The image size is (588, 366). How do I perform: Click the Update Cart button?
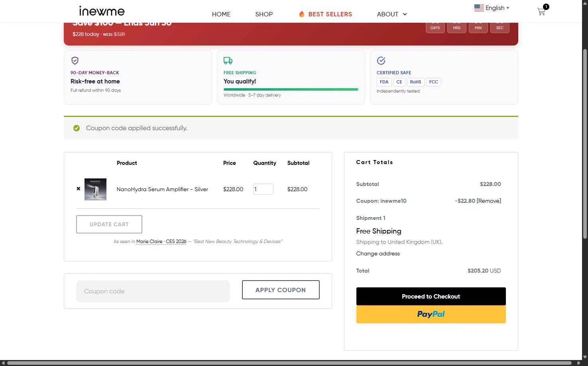tap(109, 224)
